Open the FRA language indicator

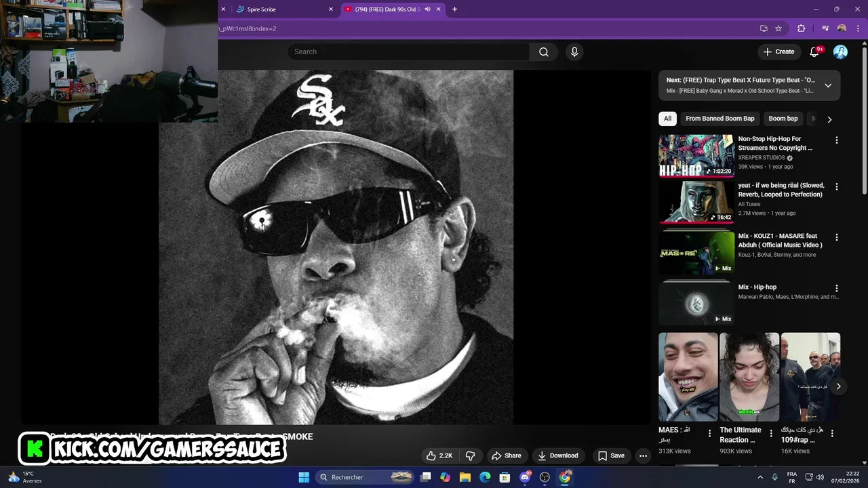(792, 477)
